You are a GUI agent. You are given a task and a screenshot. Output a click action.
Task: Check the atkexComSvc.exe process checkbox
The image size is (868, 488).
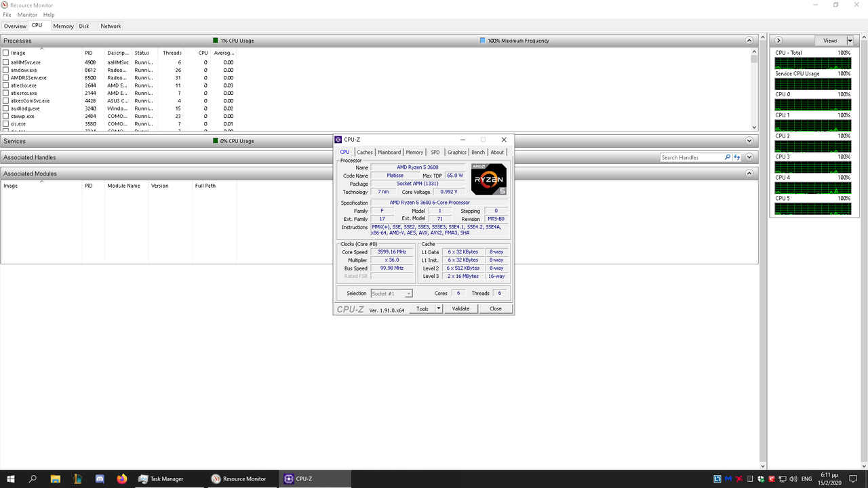(x=6, y=101)
